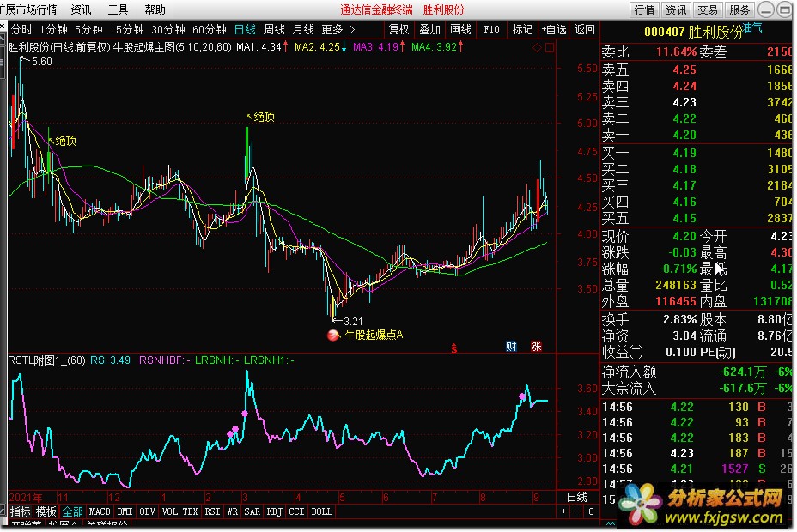This screenshot has width=797, height=532.
Task: Click the 返回 back button
Action: [x=584, y=29]
